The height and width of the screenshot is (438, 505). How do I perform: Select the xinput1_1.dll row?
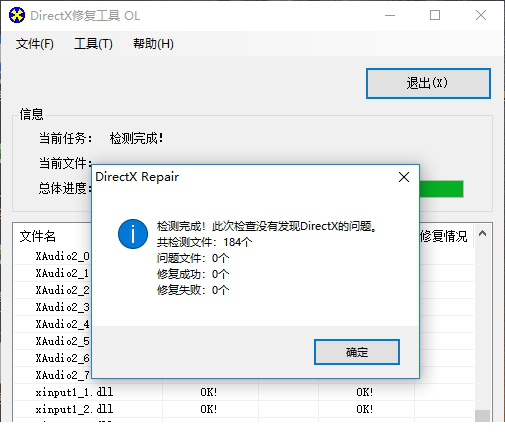pos(244,392)
